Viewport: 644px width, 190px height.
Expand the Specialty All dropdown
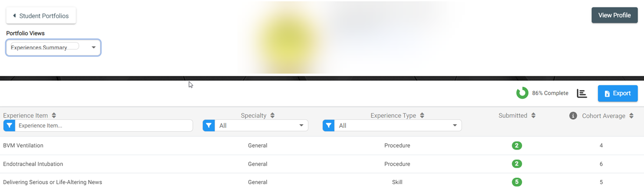pos(261,126)
